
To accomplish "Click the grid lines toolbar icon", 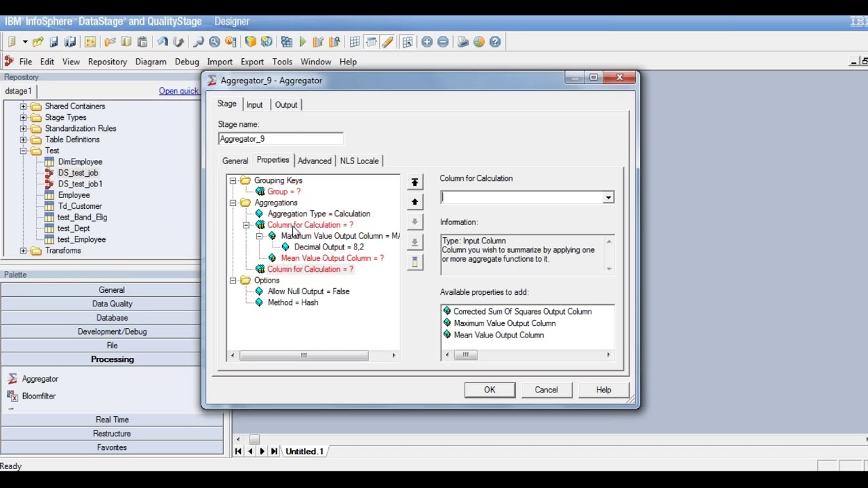I will point(355,42).
